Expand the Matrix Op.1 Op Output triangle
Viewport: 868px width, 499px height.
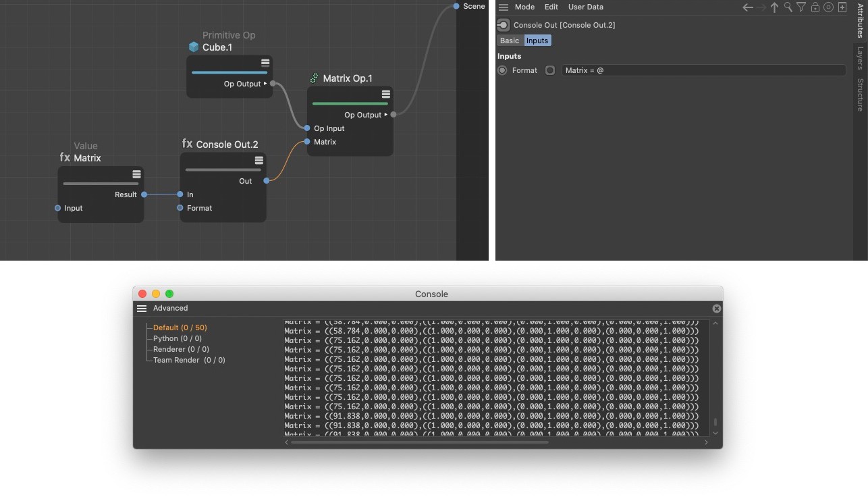pyautogui.click(x=386, y=115)
